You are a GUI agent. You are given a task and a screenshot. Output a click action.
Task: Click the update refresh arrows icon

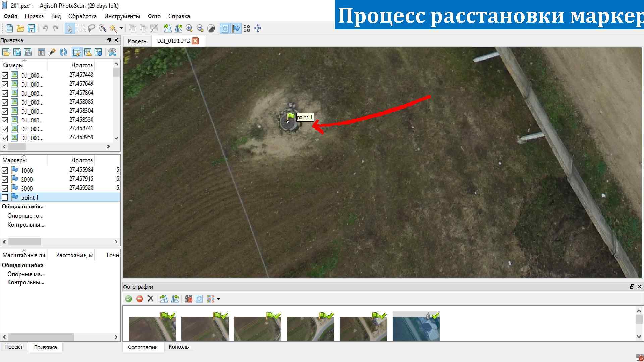coord(63,52)
